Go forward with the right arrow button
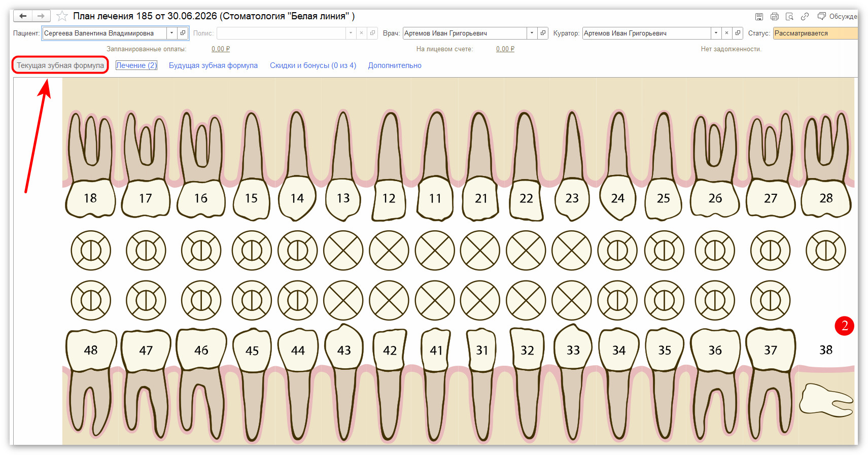 click(x=41, y=16)
